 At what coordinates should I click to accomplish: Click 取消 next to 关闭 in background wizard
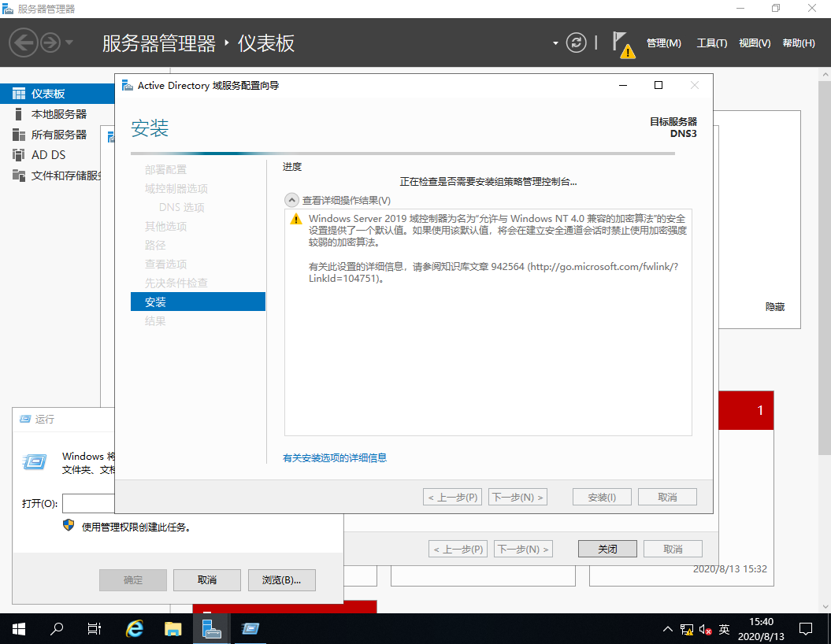673,550
